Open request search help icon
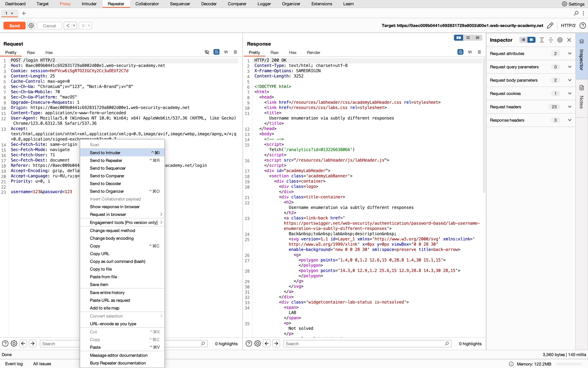Screen dimensions: 588x368 coord(5,343)
